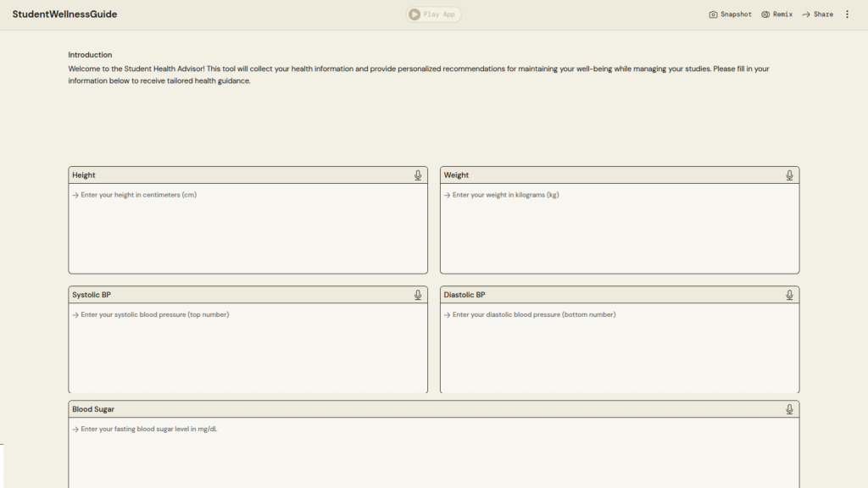The image size is (868, 488).
Task: Click the microphone icon in Height field
Action: (418, 175)
